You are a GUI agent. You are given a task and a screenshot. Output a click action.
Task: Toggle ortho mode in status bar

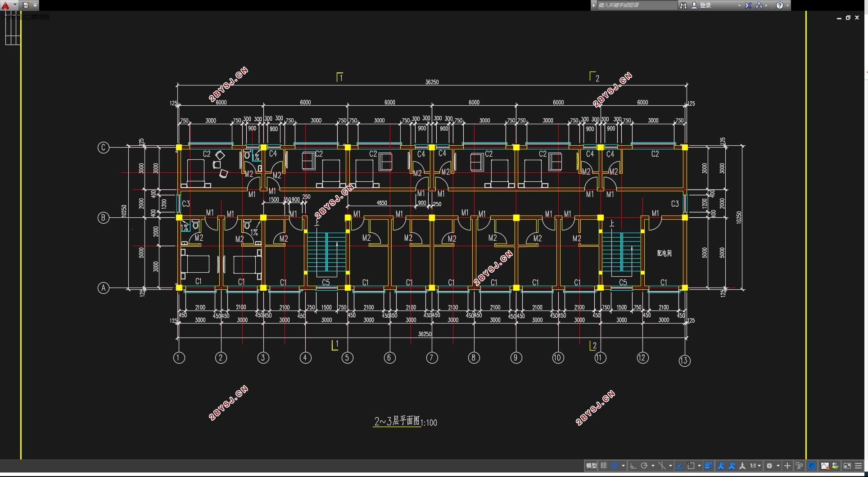633,466
